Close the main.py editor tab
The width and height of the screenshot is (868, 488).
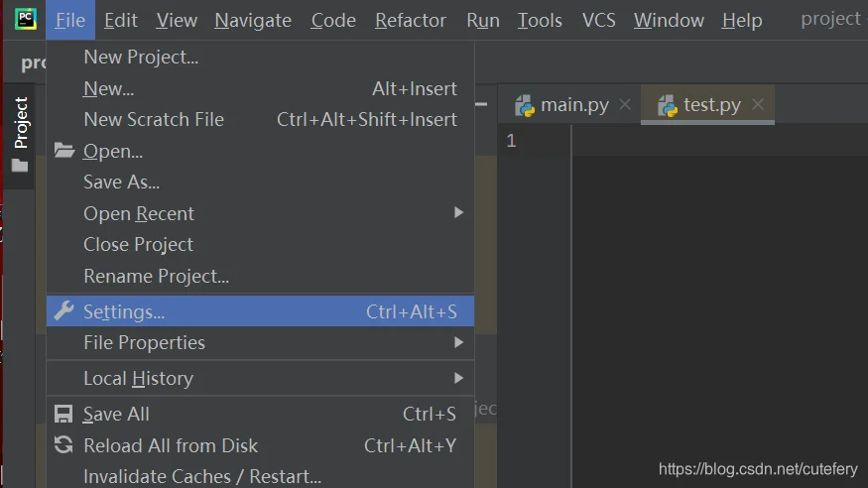pos(625,104)
